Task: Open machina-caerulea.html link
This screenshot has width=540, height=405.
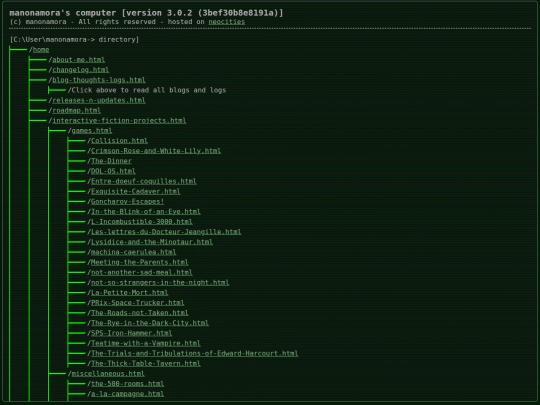Action: point(134,252)
